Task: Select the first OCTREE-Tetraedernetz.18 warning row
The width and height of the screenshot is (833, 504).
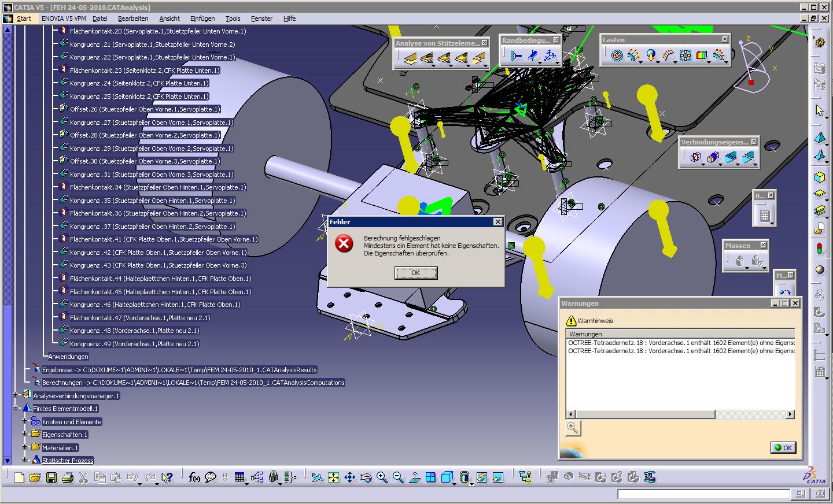Action: (x=681, y=343)
